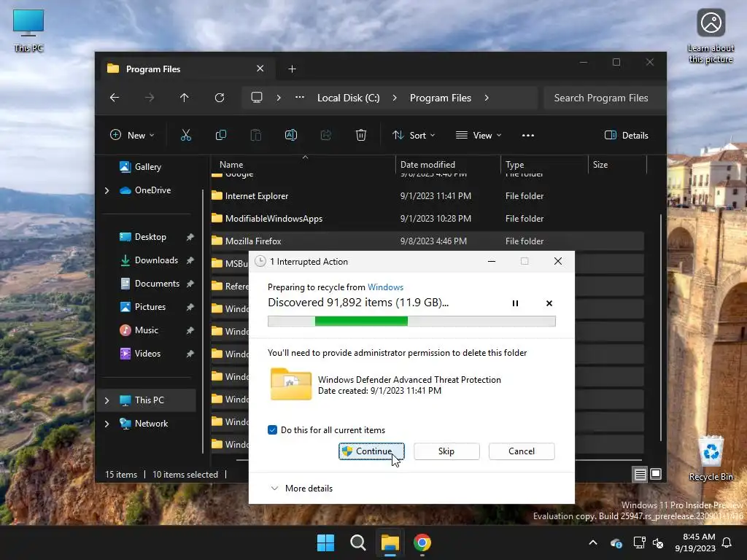
Task: Click the Cancel button in dialog
Action: pos(522,451)
